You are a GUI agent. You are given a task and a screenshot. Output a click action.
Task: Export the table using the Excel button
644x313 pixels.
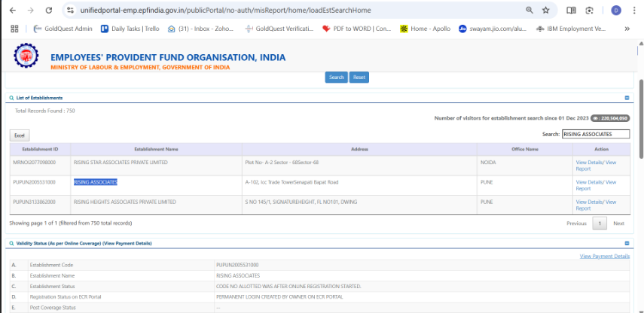(x=20, y=135)
